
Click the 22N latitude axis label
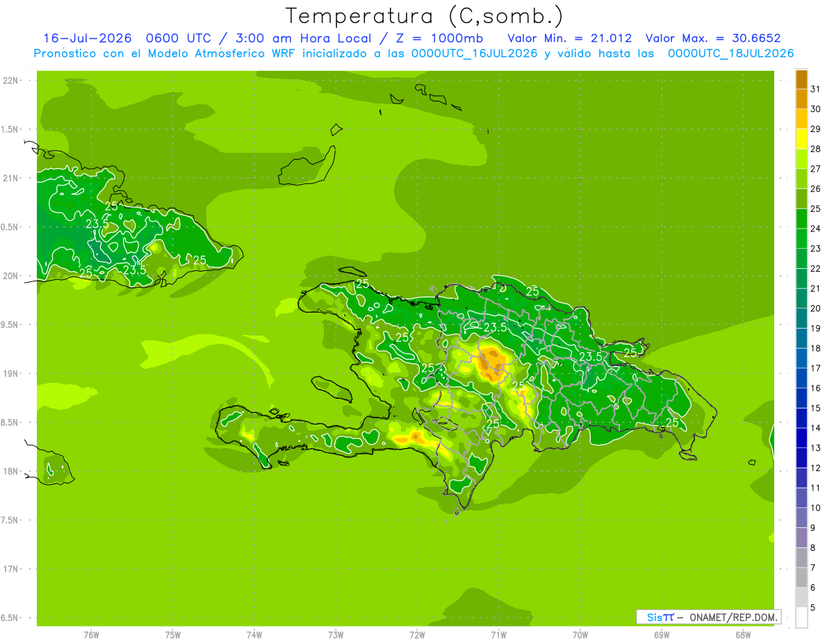[x=12, y=81]
